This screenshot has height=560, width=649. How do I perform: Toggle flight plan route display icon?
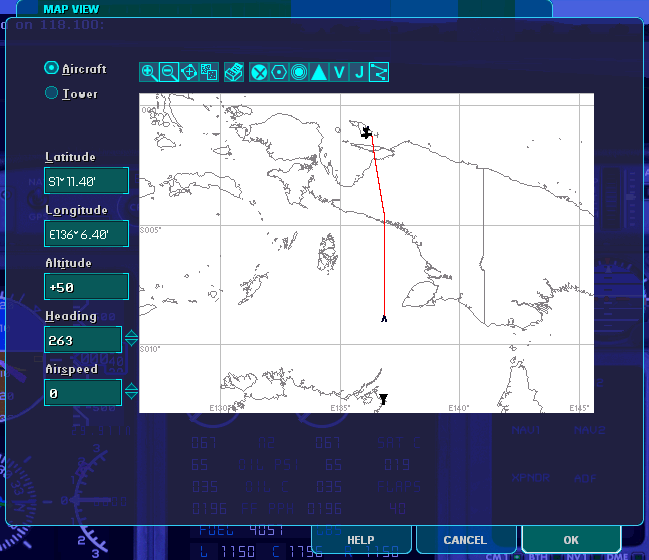click(x=379, y=72)
